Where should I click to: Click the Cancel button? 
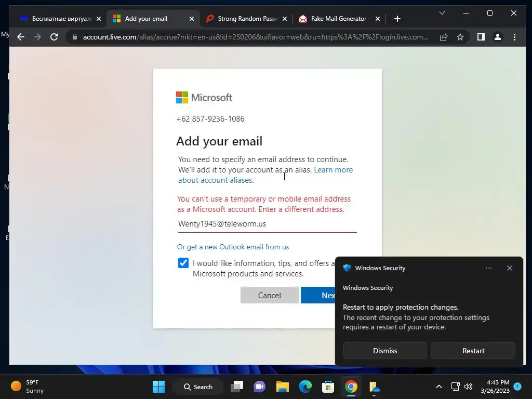[270, 295]
